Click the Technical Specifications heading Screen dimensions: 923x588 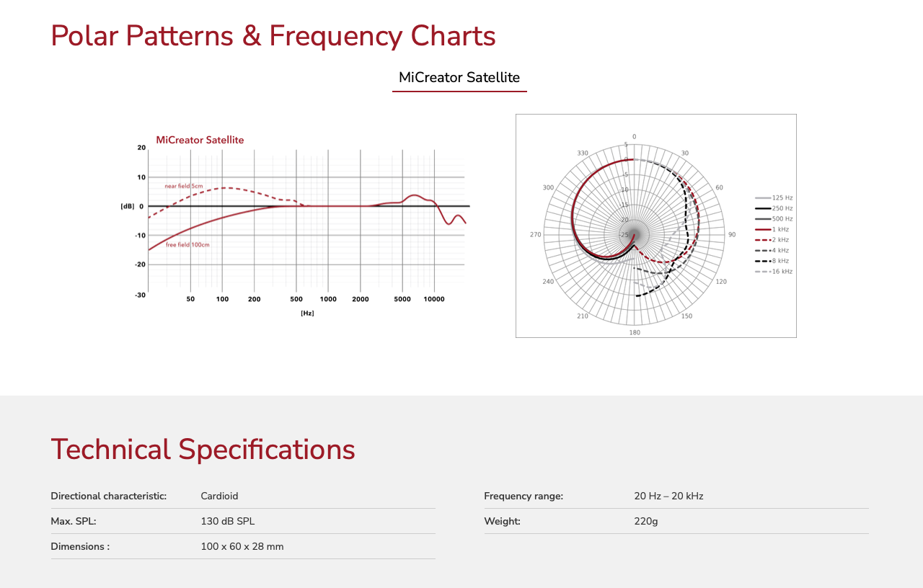pyautogui.click(x=203, y=450)
